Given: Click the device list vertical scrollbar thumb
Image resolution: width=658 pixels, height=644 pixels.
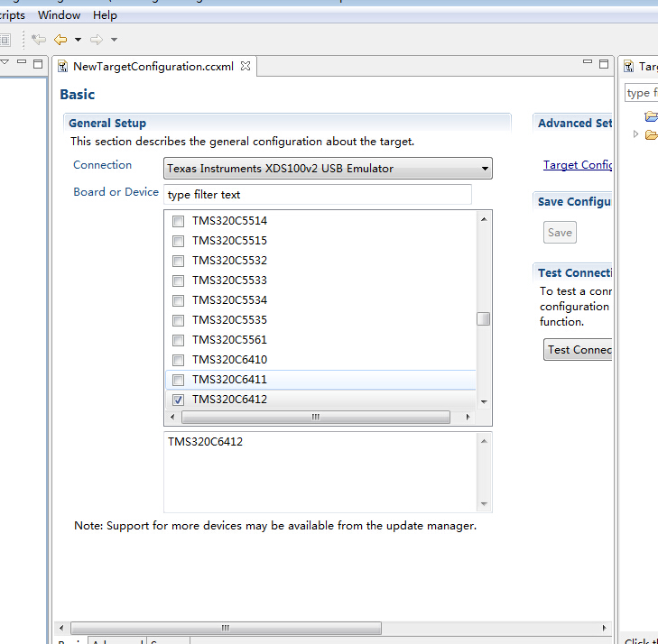Looking at the screenshot, I should click(x=484, y=319).
